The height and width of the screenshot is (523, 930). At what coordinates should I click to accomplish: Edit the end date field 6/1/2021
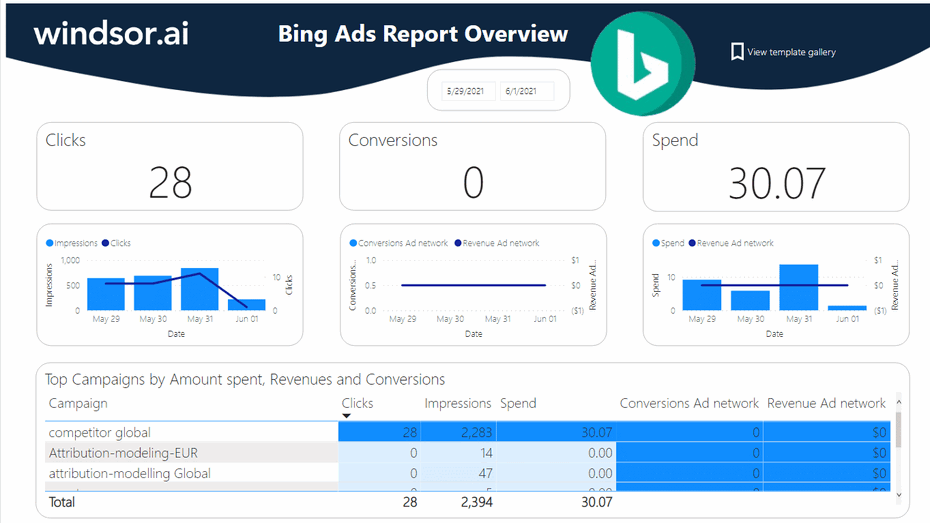pyautogui.click(x=527, y=91)
